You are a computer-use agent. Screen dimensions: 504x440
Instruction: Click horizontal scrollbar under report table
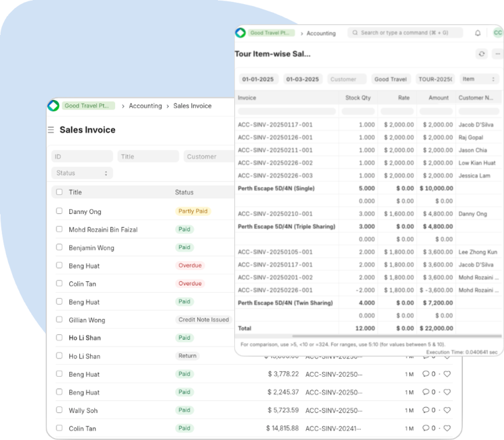click(396, 336)
